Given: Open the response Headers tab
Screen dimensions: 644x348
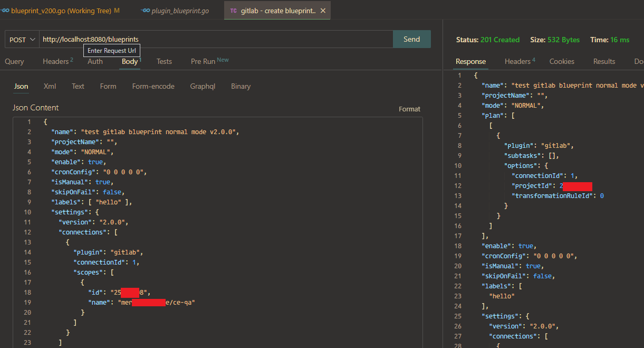Looking at the screenshot, I should (520, 61).
